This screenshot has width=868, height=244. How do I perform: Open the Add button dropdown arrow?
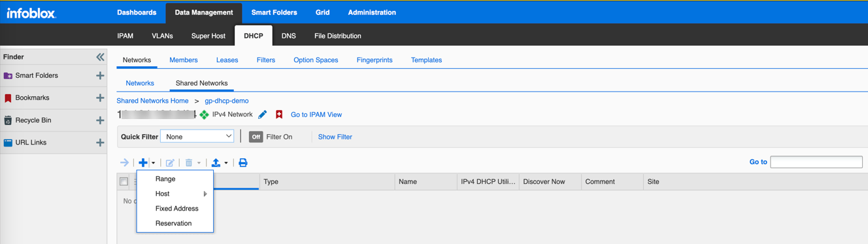(x=154, y=163)
